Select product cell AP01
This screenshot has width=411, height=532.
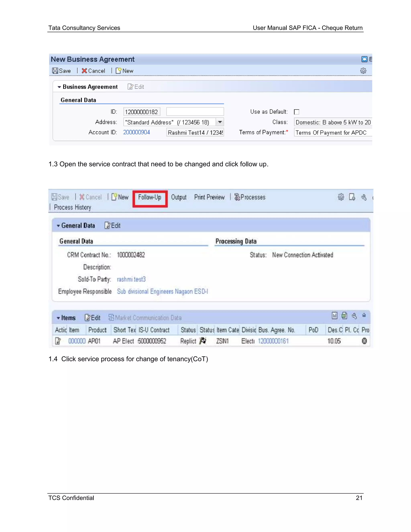94,341
